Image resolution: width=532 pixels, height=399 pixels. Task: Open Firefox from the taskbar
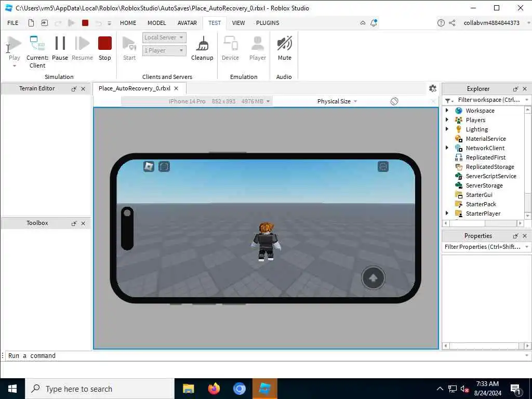214,389
